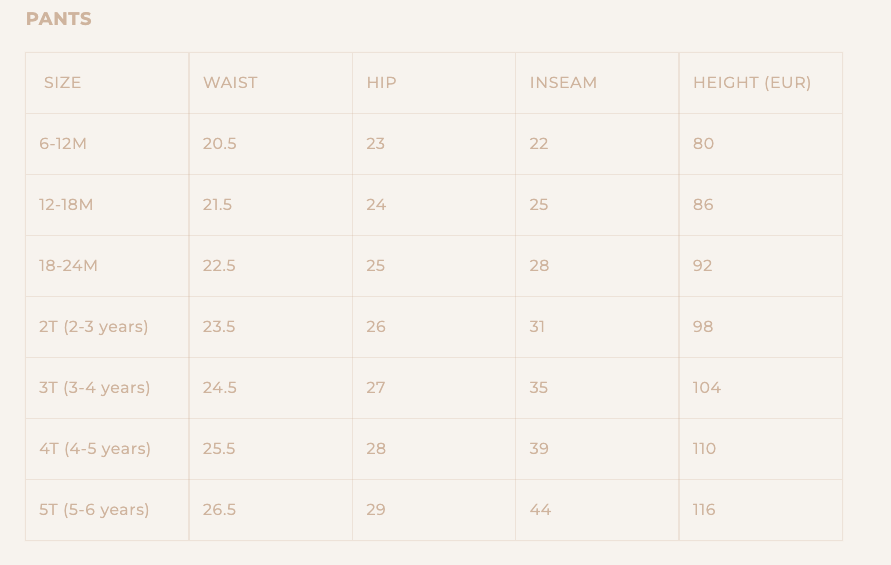This screenshot has height=565, width=891.
Task: Select the HEIGHT (EUR) column header
Action: [x=752, y=83]
